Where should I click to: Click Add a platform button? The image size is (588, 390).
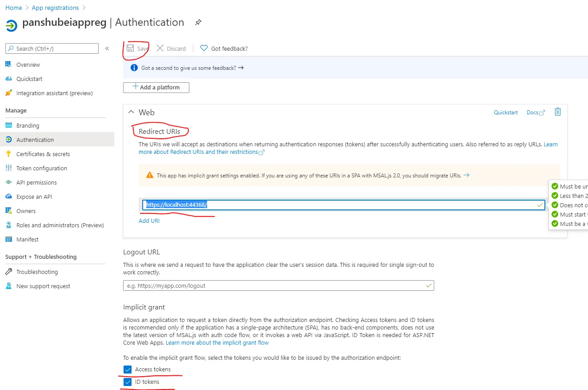coord(156,88)
